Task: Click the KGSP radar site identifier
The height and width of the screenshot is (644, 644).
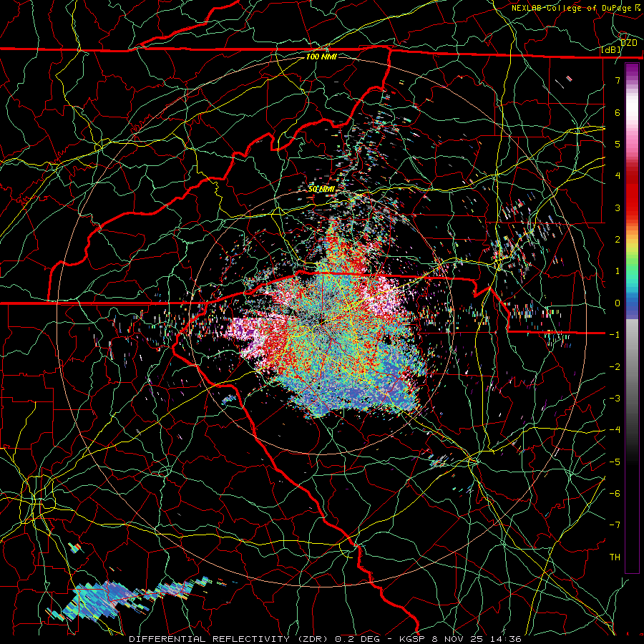Action: coord(411,639)
